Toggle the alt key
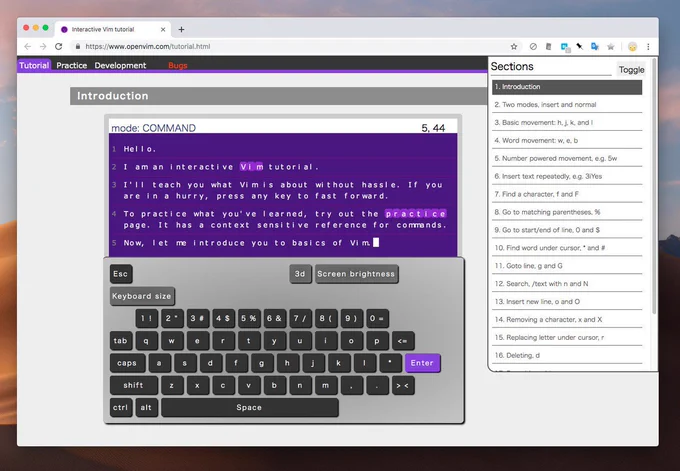Viewport: 680px width, 471px height. tap(146, 408)
